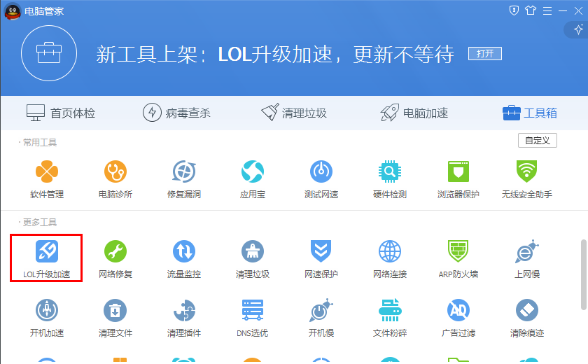
Task: Click the sparkle star icon below the close button
Action: 578,29
